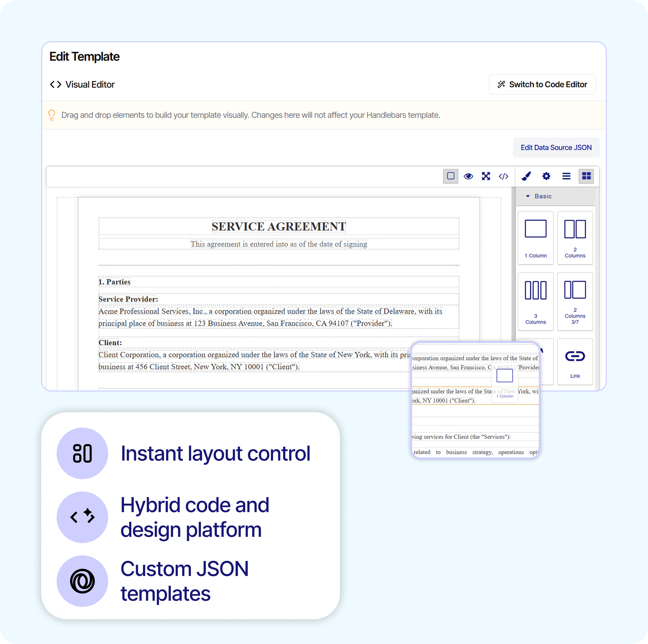
Task: Select the Link block
Action: coord(575,362)
